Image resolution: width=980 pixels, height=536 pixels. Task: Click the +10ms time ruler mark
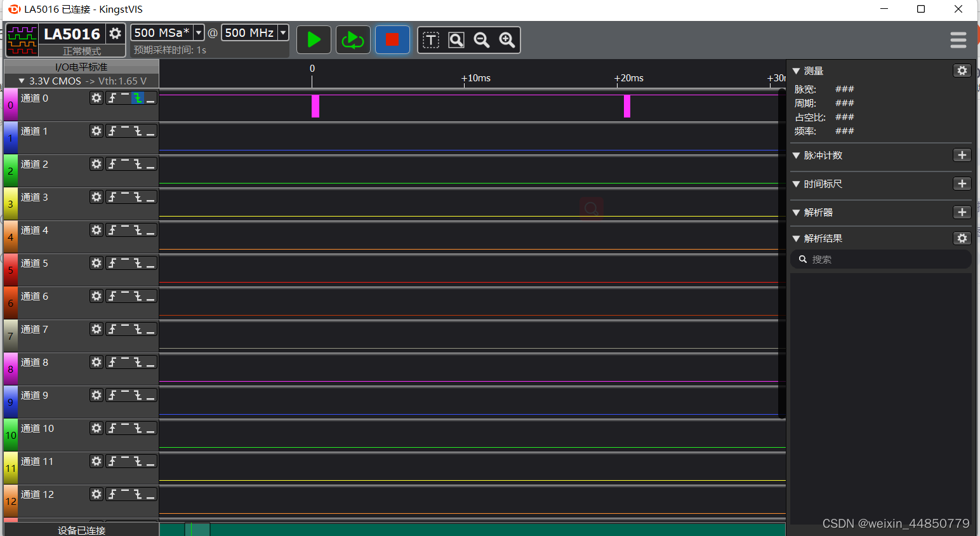(476, 78)
